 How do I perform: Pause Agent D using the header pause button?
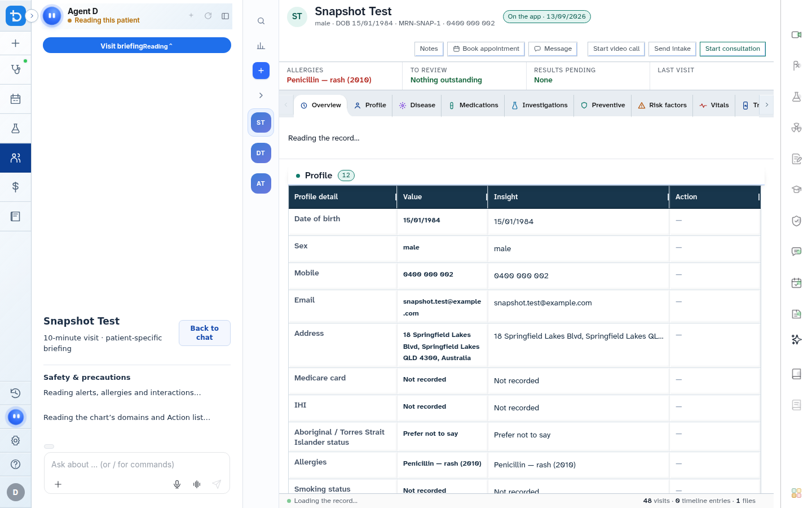coord(52,16)
